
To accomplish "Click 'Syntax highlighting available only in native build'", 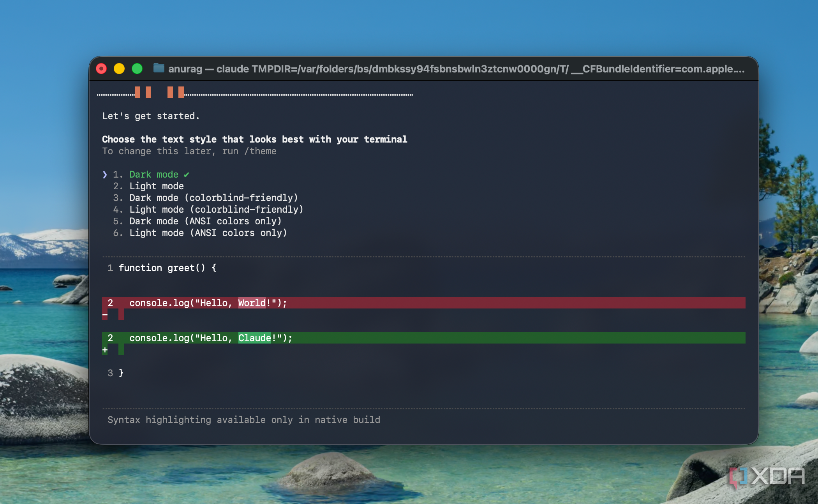I will [244, 420].
